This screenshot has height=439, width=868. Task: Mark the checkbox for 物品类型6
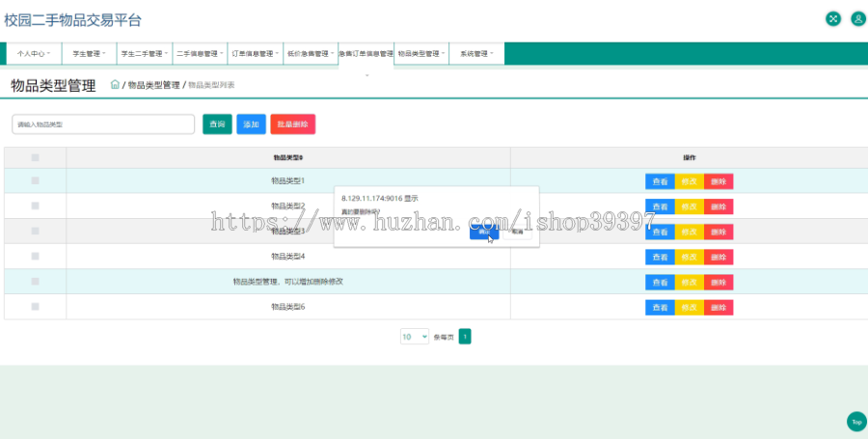(x=36, y=307)
